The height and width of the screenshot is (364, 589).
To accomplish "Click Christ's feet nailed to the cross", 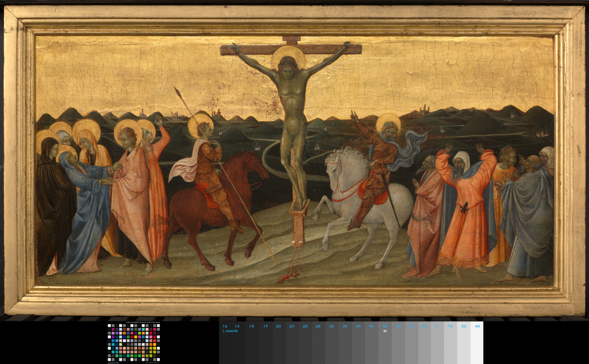I will 297,204.
